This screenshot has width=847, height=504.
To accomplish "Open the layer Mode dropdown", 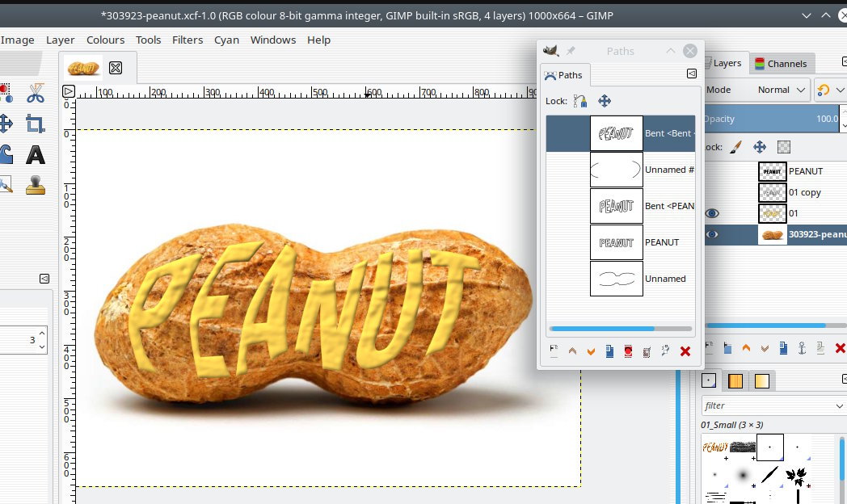I will [782, 90].
